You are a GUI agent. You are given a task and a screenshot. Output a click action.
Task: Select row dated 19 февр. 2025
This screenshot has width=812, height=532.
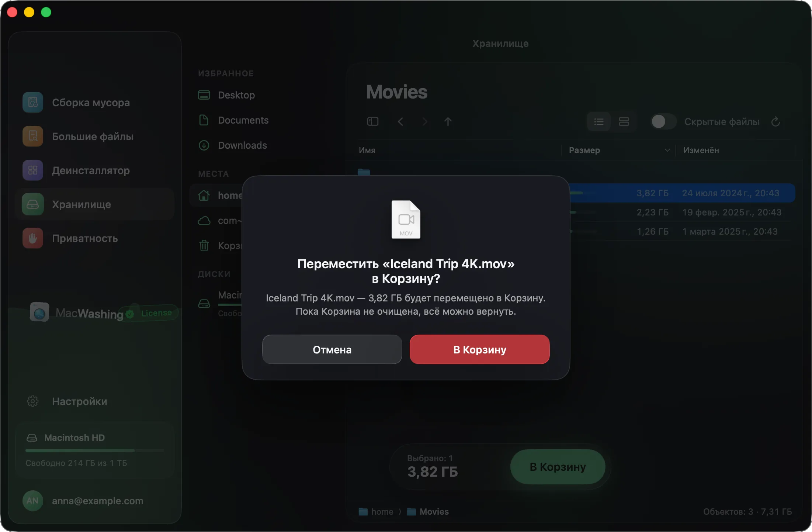pos(682,212)
